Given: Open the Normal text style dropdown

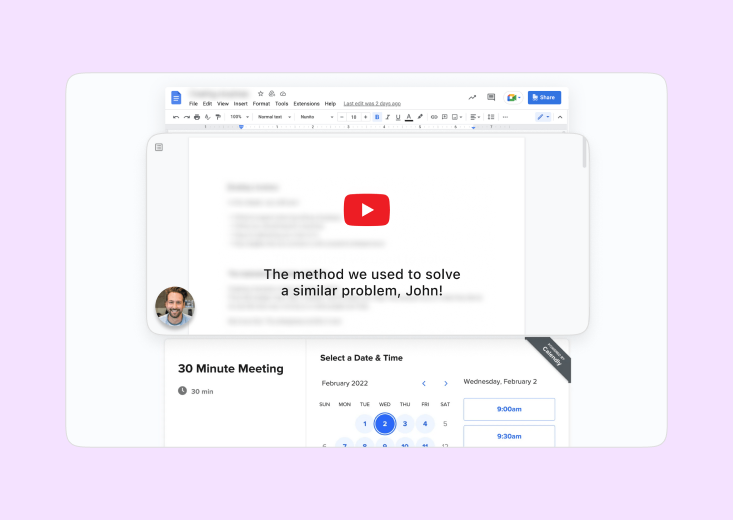Looking at the screenshot, I should pyautogui.click(x=274, y=117).
